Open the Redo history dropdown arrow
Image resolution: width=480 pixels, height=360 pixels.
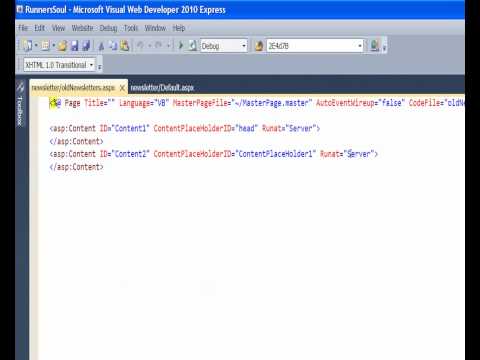(168, 46)
